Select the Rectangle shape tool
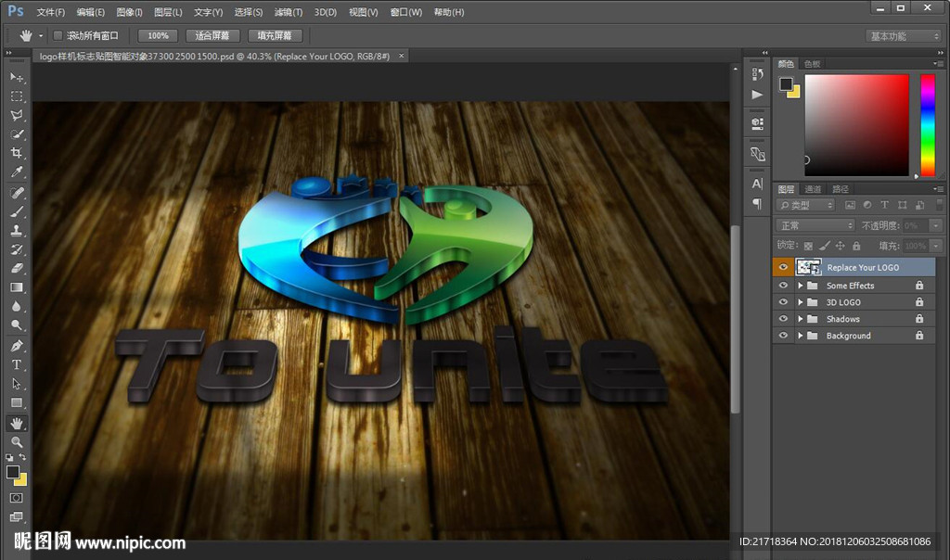This screenshot has width=950, height=560. tap(17, 402)
